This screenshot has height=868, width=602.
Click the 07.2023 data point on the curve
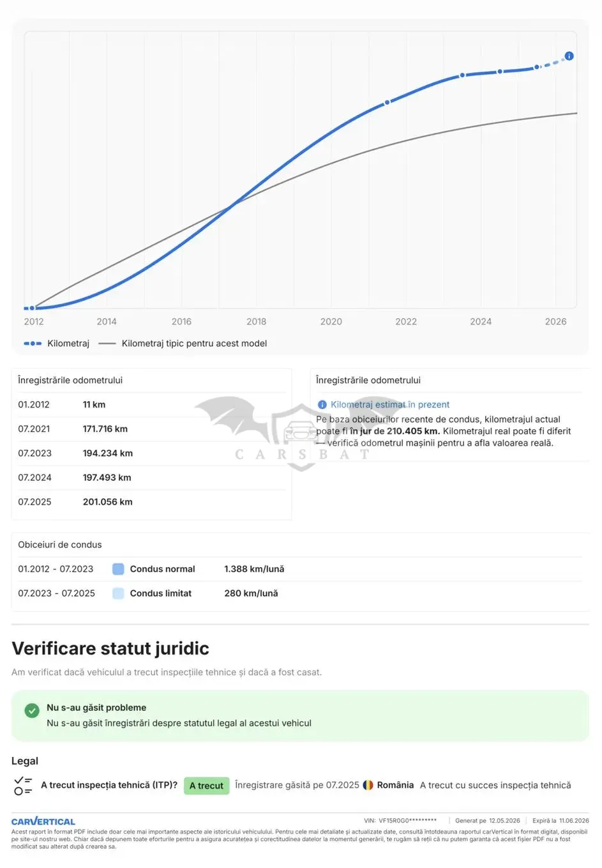tap(463, 75)
